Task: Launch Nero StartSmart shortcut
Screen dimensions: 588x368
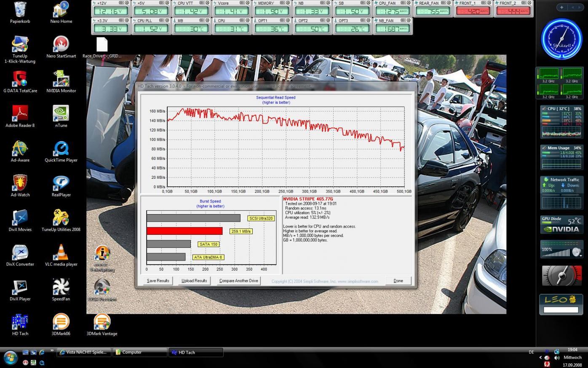Action: point(61,47)
